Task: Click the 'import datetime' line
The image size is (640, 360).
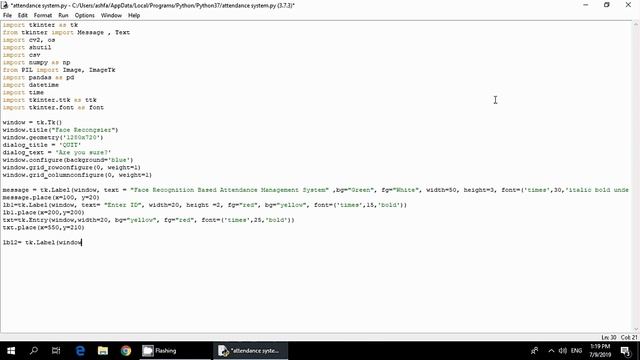Action: pyautogui.click(x=31, y=85)
